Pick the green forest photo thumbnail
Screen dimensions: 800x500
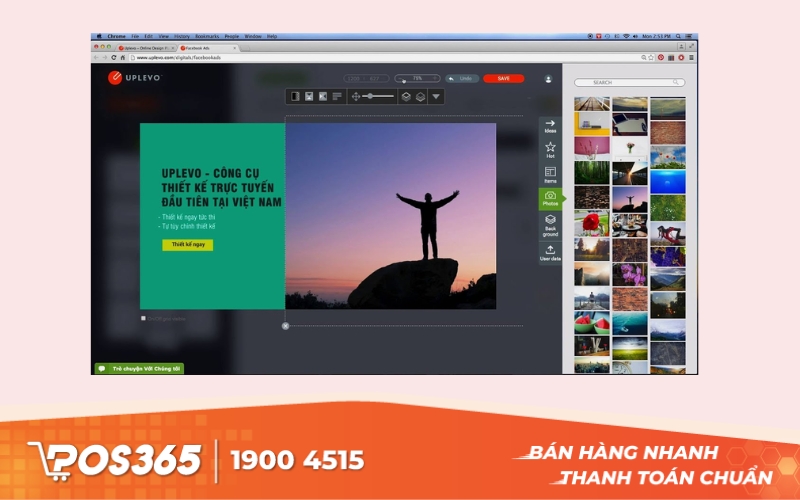click(x=592, y=172)
